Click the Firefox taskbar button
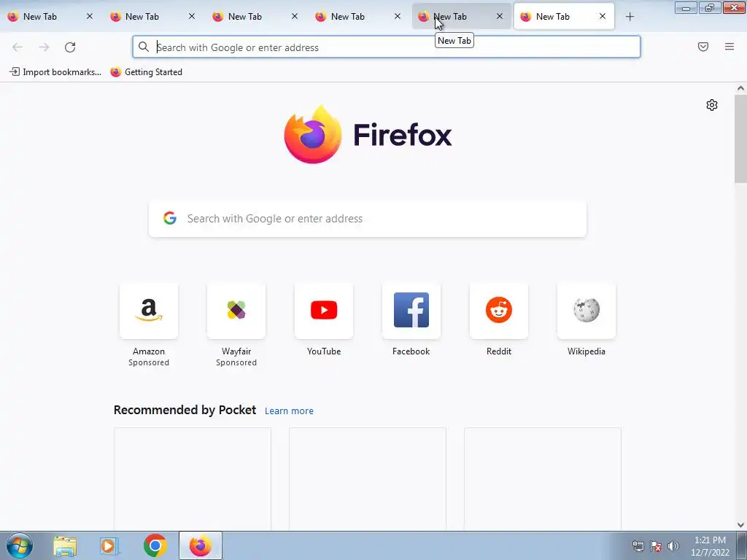Screen dimensions: 747x560 click(x=201, y=545)
